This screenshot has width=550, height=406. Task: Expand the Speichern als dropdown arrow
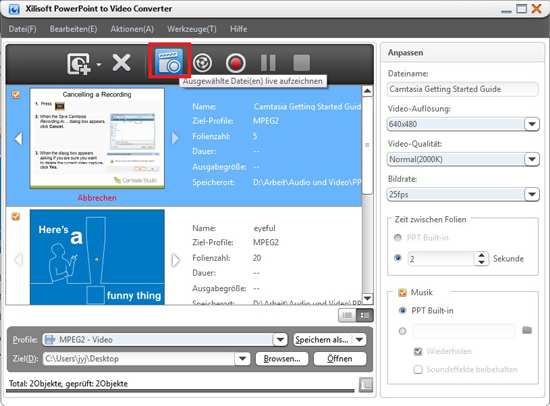pos(360,340)
